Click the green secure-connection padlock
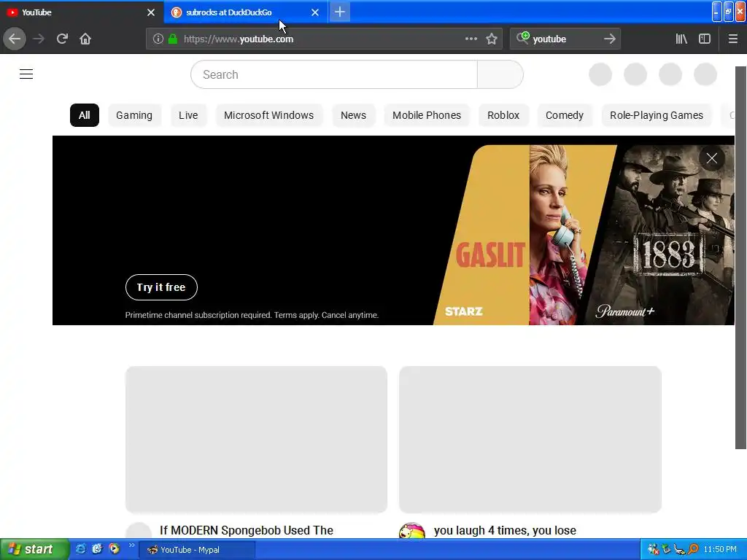This screenshot has width=747, height=560. pyautogui.click(x=173, y=39)
